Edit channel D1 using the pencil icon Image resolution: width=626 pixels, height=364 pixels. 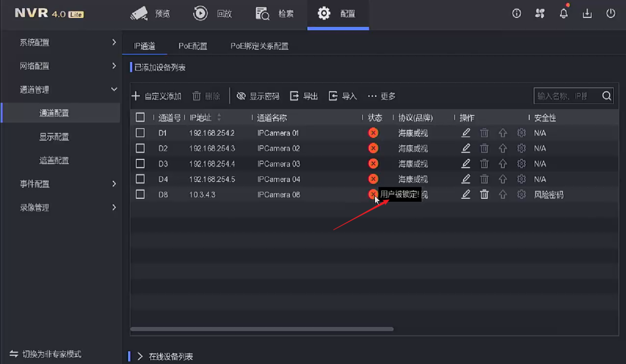pyautogui.click(x=465, y=133)
